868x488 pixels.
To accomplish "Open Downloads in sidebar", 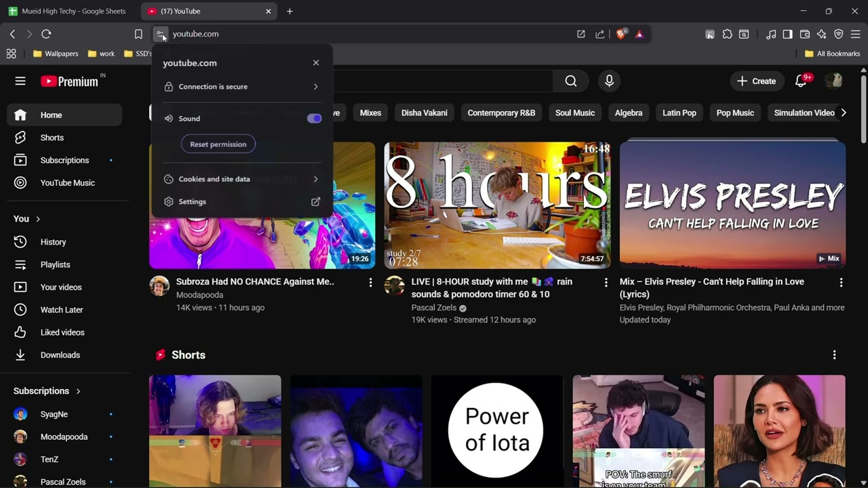I will (64, 355).
